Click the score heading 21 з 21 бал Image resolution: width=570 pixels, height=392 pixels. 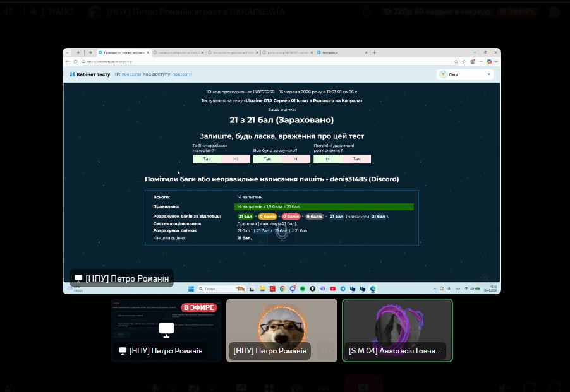pos(282,120)
